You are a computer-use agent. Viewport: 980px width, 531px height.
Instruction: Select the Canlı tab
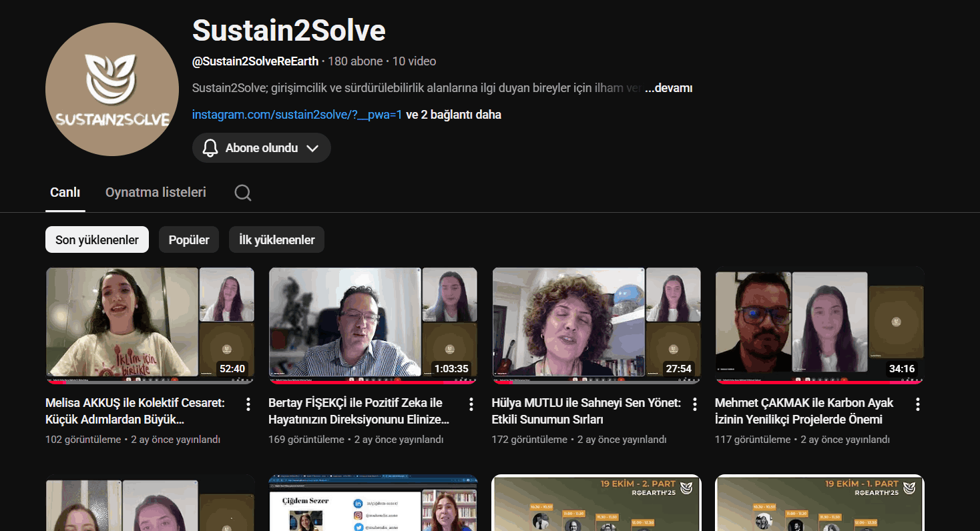tap(65, 192)
